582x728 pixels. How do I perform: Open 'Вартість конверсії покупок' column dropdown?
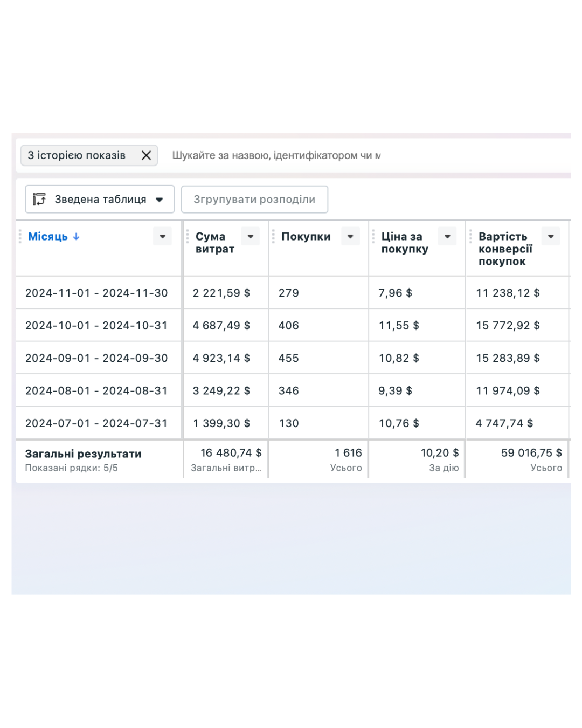[x=551, y=236]
